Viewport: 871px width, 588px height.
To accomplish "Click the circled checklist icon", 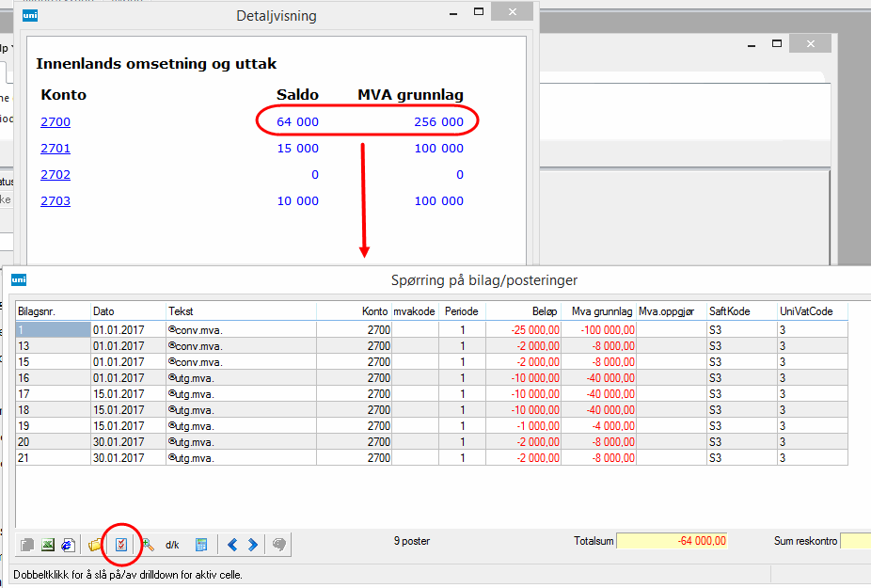I will (120, 544).
